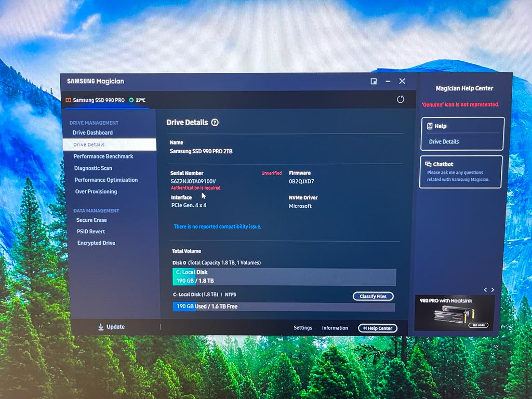Click the Drive Details help question icon
The image size is (532, 399).
(x=215, y=123)
